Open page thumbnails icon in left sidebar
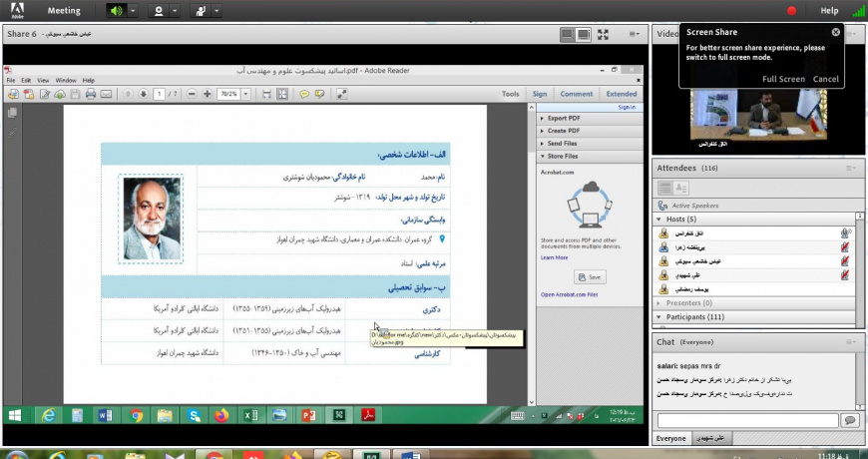This screenshot has height=459, width=868. point(12,113)
